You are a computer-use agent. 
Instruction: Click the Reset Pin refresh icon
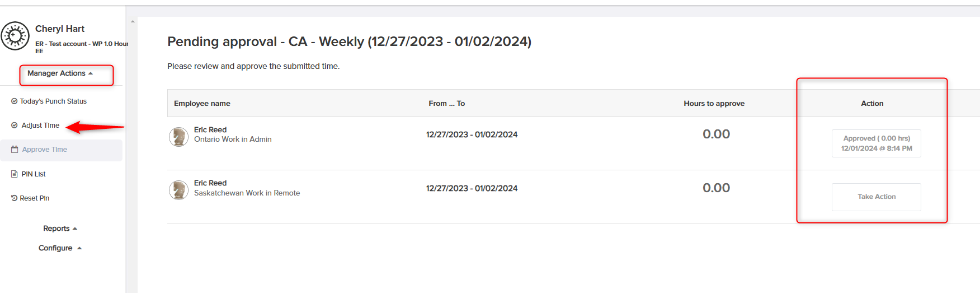click(14, 198)
